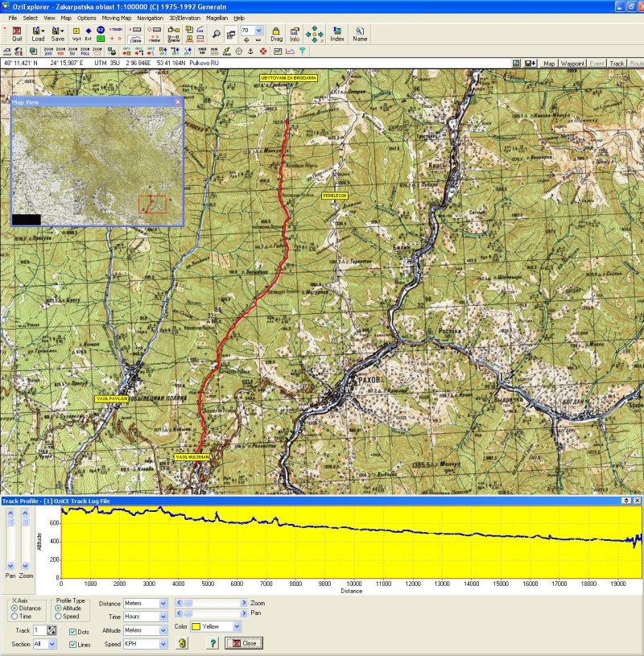Uncheck the Dots checkbox
The height and width of the screenshot is (656, 644).
tap(73, 632)
